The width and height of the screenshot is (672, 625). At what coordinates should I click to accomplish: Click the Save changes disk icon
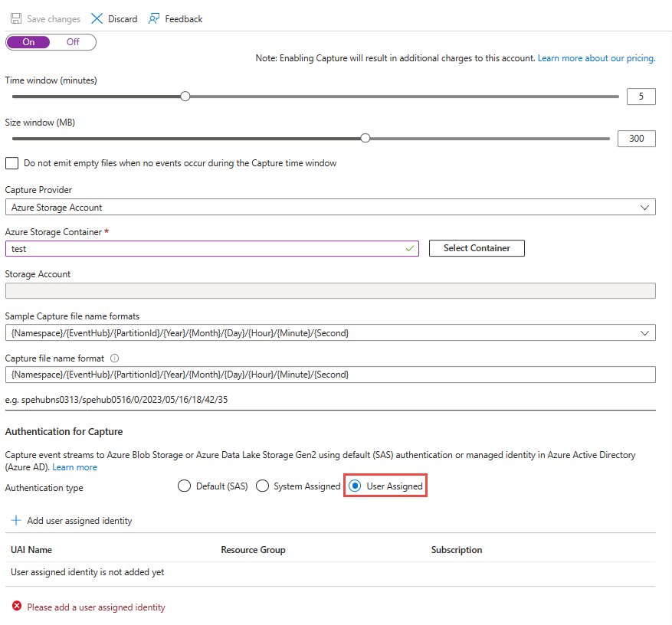16,18
